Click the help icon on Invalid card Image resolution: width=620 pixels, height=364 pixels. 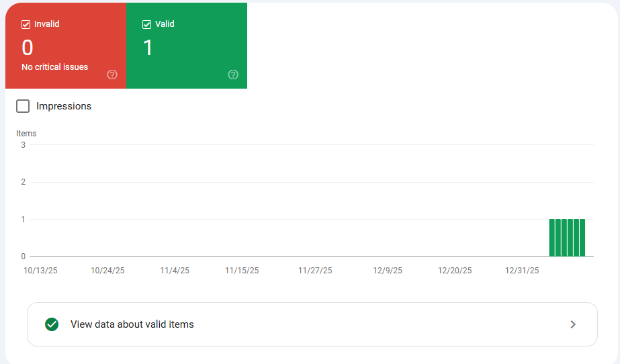pyautogui.click(x=112, y=75)
